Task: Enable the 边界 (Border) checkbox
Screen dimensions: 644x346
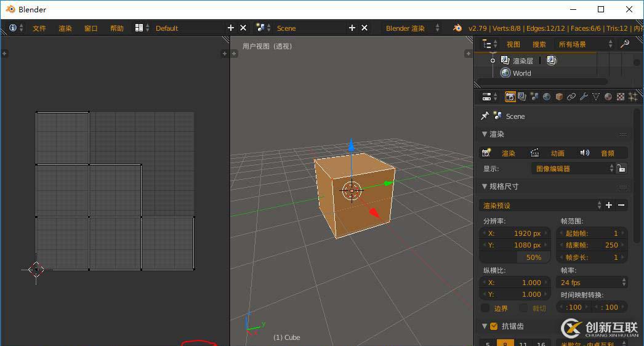Action: (485, 308)
